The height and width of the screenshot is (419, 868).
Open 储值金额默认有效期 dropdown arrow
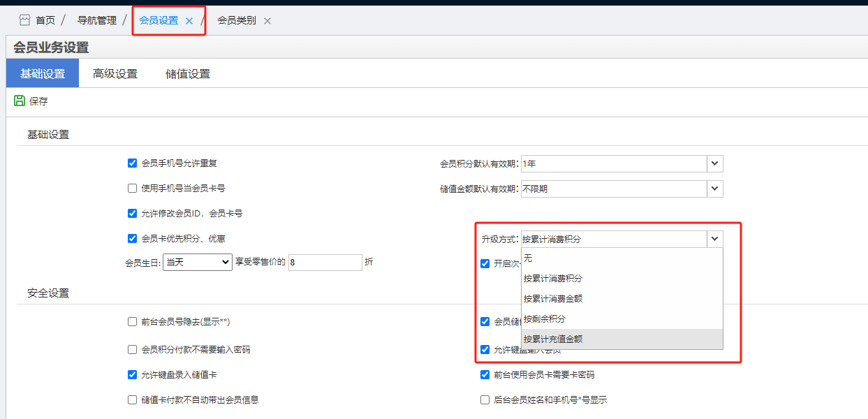coord(714,189)
